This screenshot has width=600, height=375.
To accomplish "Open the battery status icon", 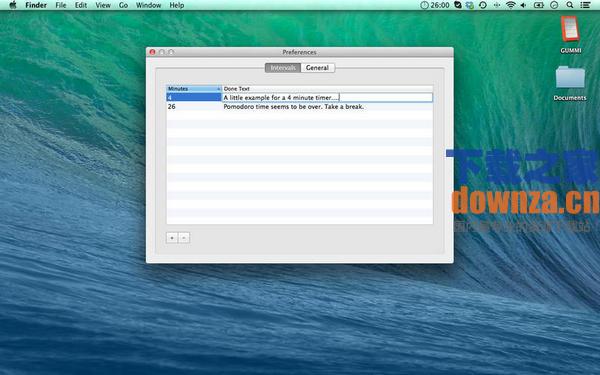I will (539, 5).
